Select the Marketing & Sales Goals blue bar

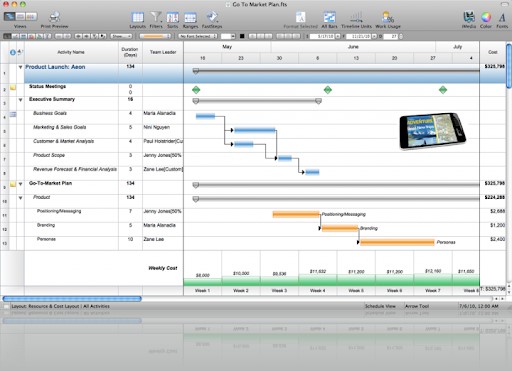(x=255, y=130)
